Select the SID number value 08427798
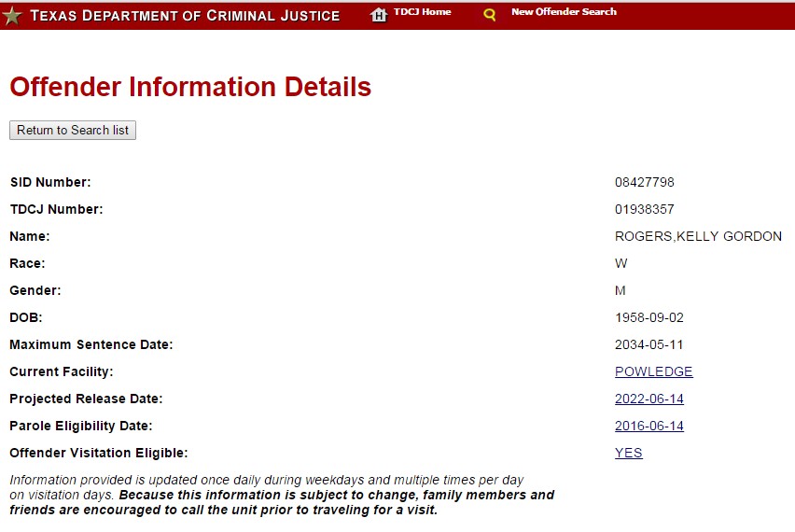 pos(645,183)
